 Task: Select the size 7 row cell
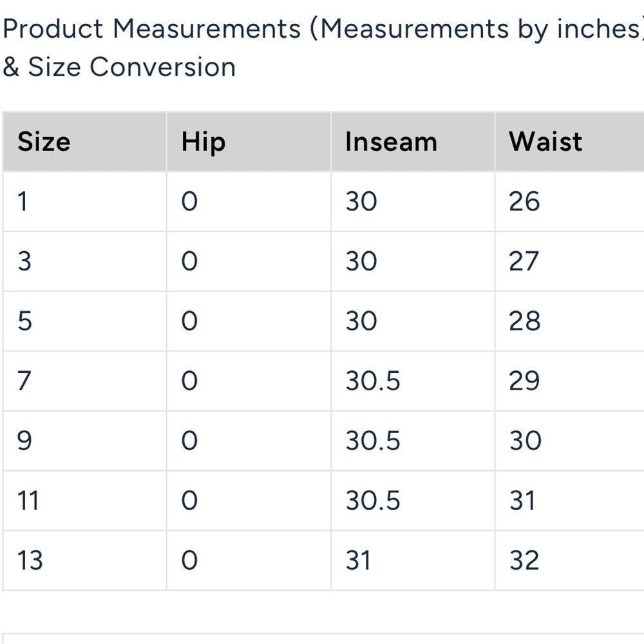pos(84,381)
